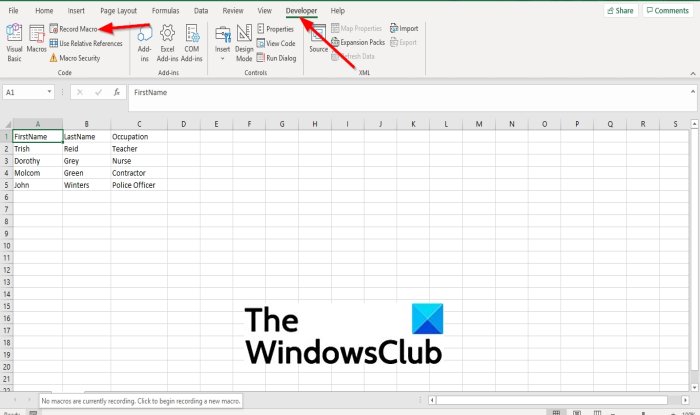The height and width of the screenshot is (415, 700).
Task: Switch to the Review tab
Action: [x=233, y=10]
